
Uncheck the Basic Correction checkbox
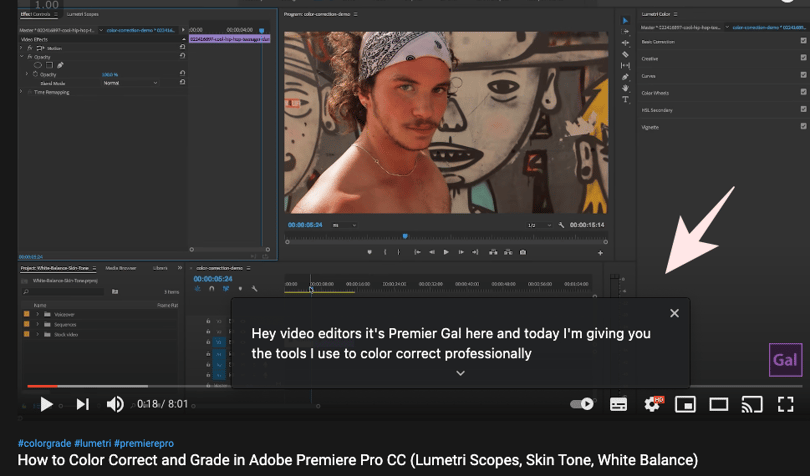[x=803, y=41]
